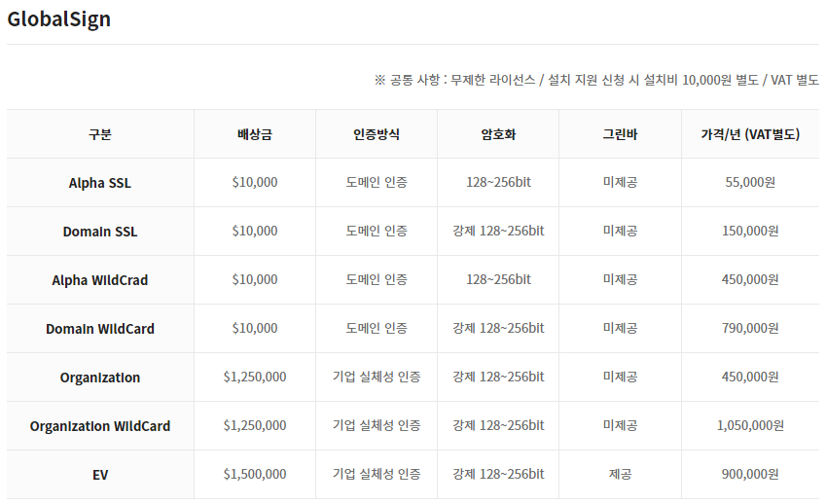Click Domain WildCard's $10,000 warranty

click(255, 328)
